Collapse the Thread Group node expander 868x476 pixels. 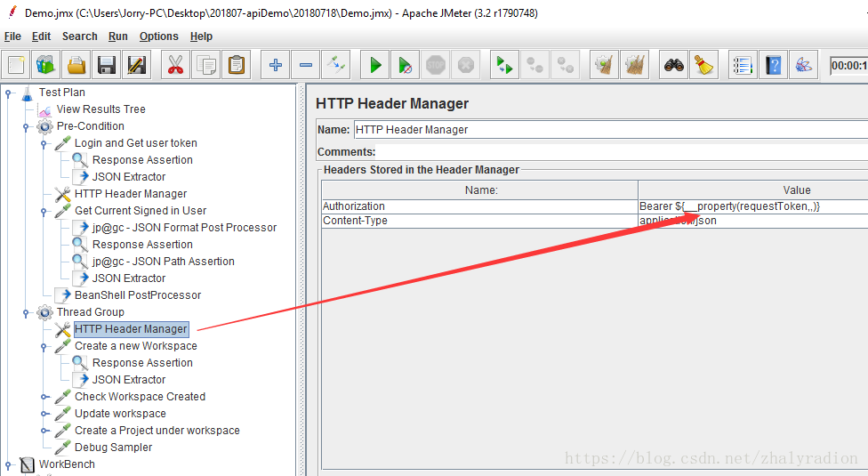[26, 313]
